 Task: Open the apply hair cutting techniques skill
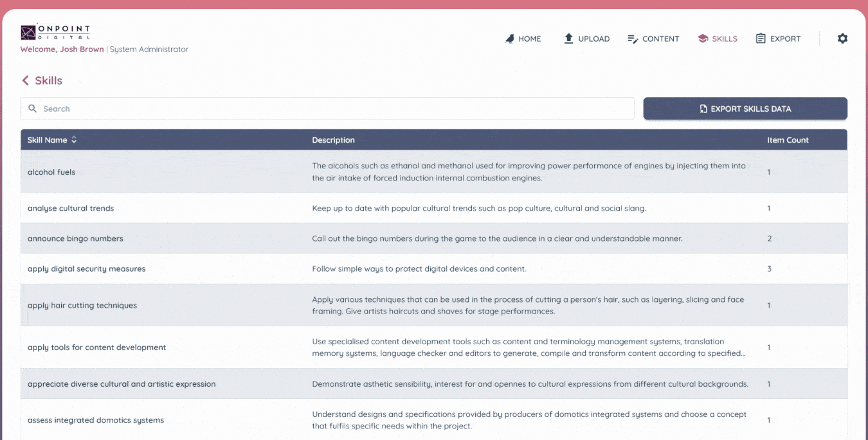tap(82, 305)
